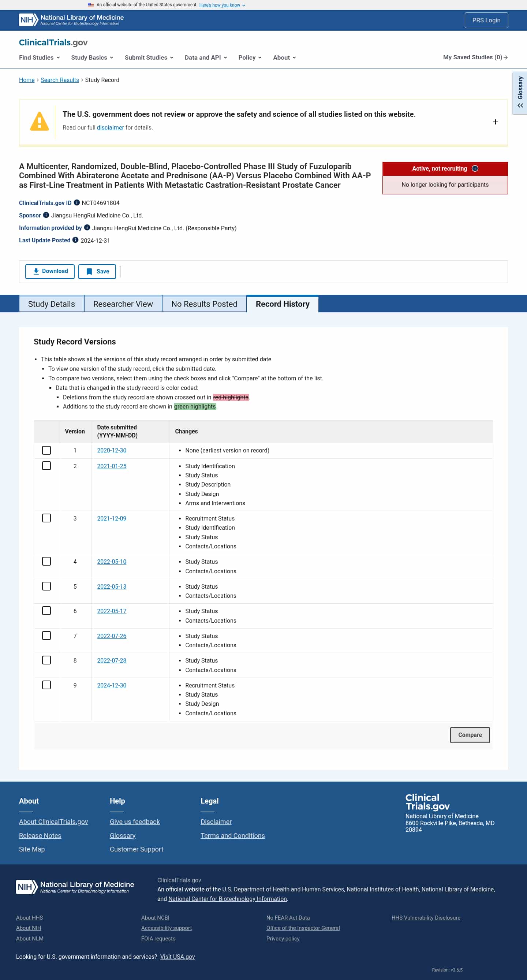This screenshot has width=527, height=980.
Task: Select checkbox for version 1
Action: (46, 450)
